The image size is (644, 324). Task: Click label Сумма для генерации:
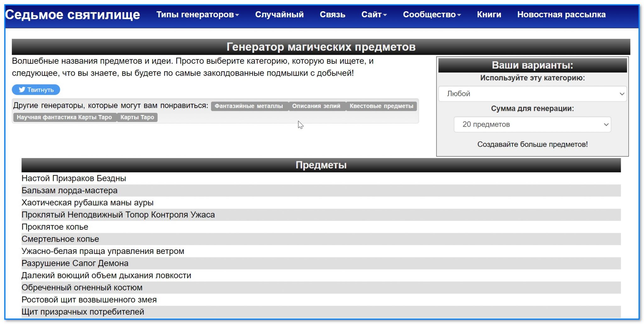click(x=532, y=108)
